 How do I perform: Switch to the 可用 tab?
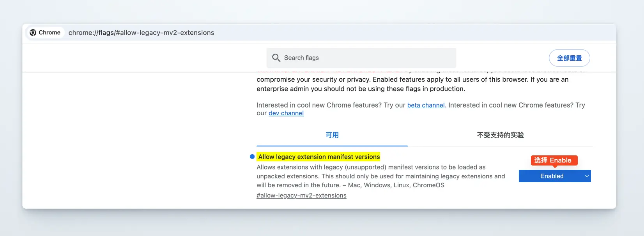pyautogui.click(x=332, y=135)
